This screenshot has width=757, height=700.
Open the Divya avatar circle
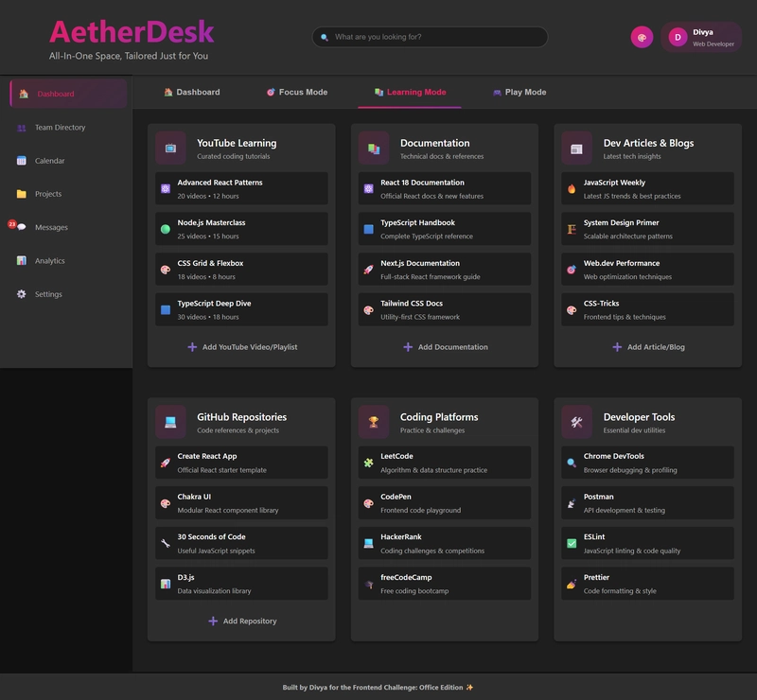[x=678, y=37]
